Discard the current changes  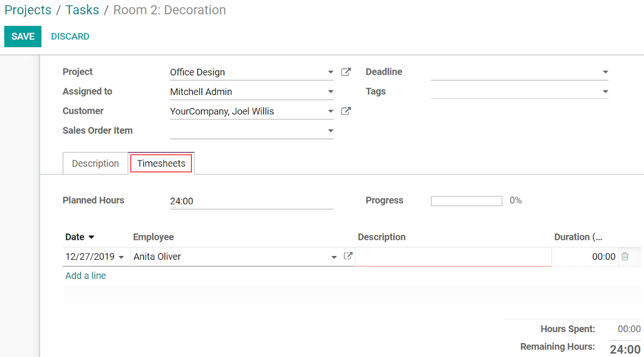tap(70, 36)
